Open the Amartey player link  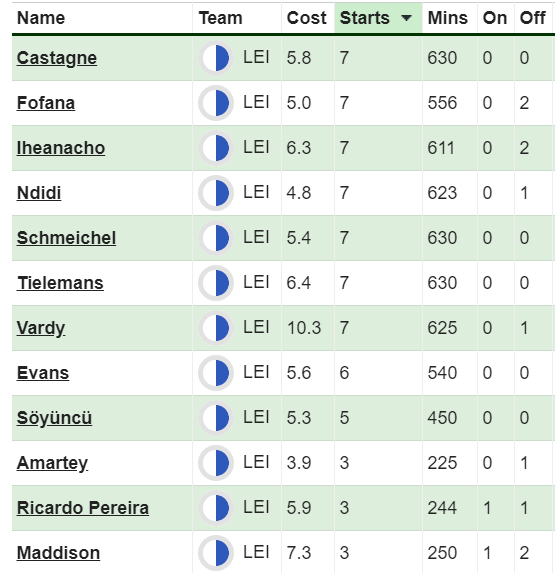click(52, 463)
